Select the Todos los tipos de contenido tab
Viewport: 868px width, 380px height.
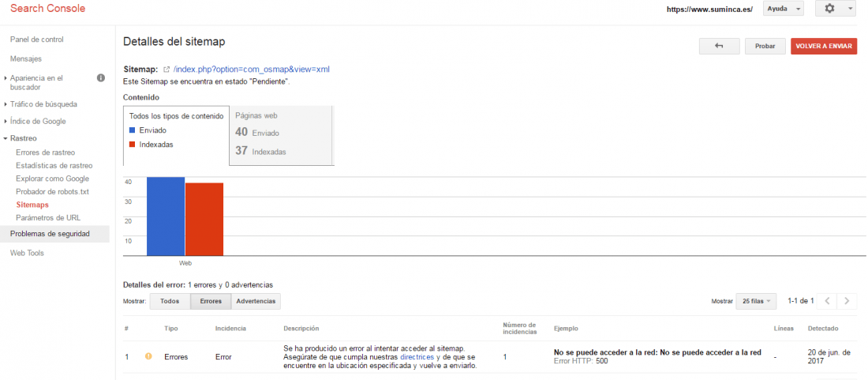(x=176, y=136)
